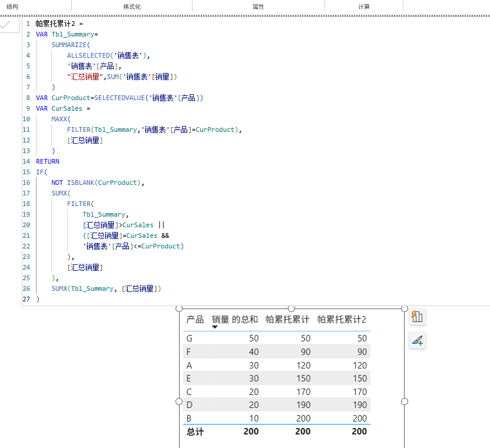Click 120 in the 帕累托累计2 column
The image size is (490, 448).
pos(360,365)
